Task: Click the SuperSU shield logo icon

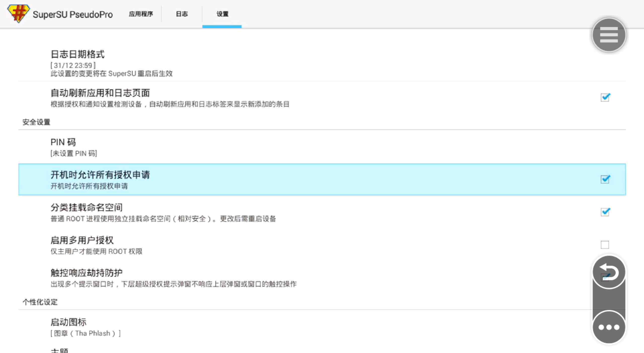Action: [18, 14]
